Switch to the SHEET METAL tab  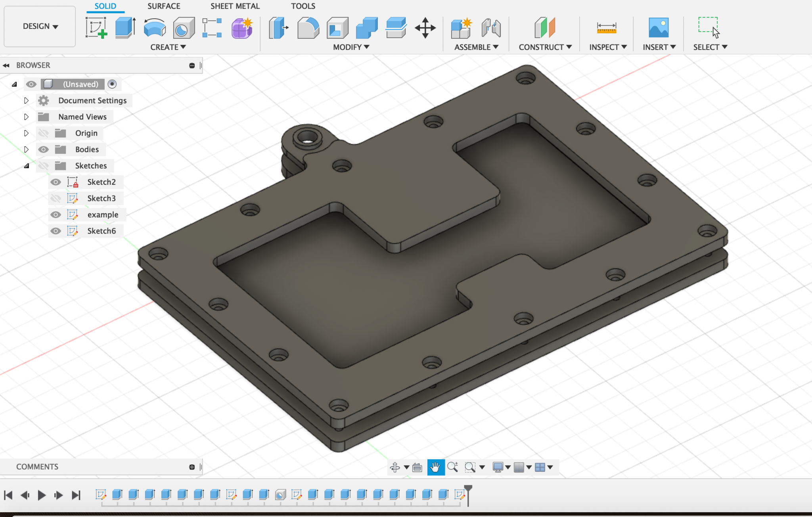[235, 6]
